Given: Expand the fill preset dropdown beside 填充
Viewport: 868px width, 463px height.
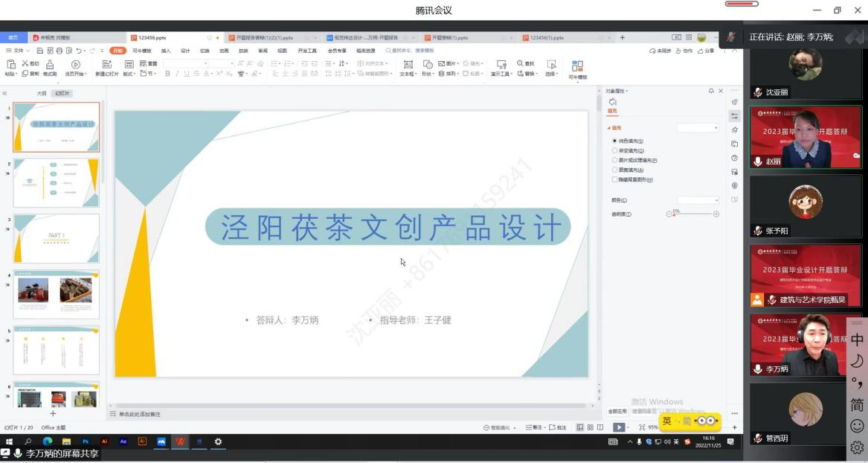Looking at the screenshot, I should [698, 128].
